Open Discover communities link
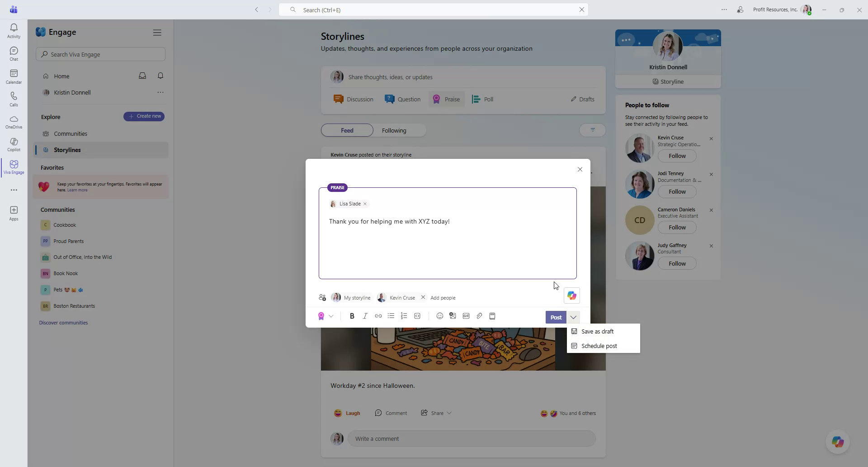The image size is (868, 467). click(63, 322)
